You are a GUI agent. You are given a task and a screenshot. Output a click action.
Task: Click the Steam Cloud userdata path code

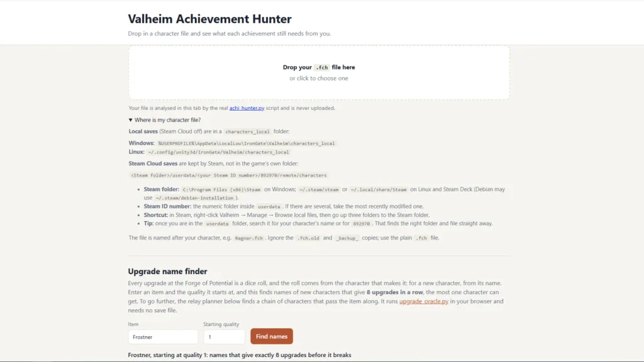pyautogui.click(x=229, y=175)
